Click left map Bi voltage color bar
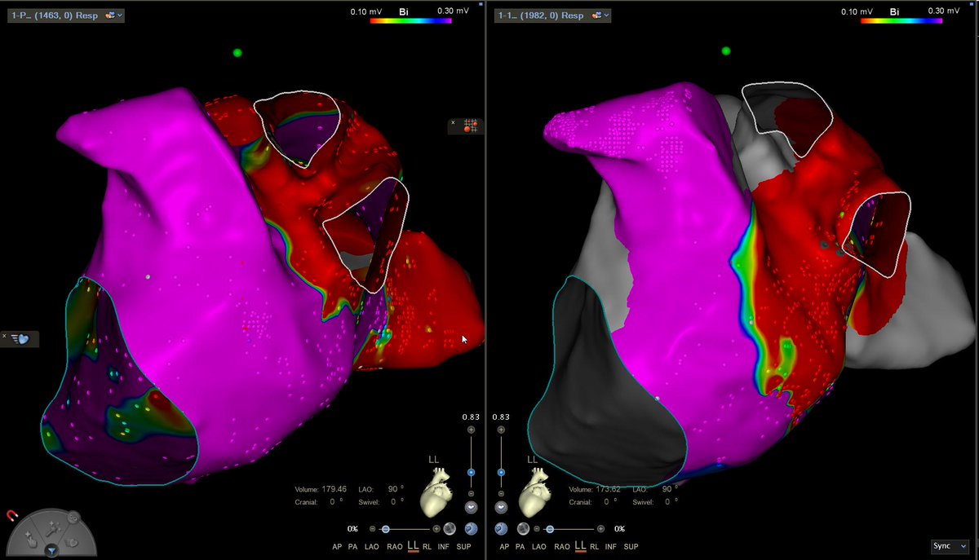 (410, 20)
